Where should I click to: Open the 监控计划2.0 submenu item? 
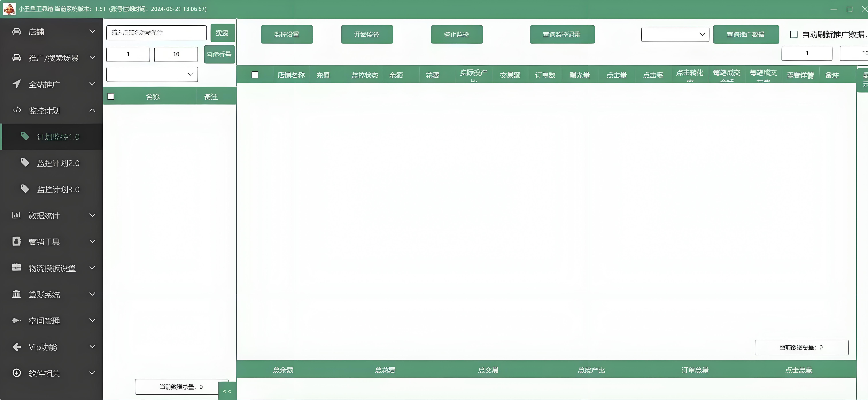58,163
